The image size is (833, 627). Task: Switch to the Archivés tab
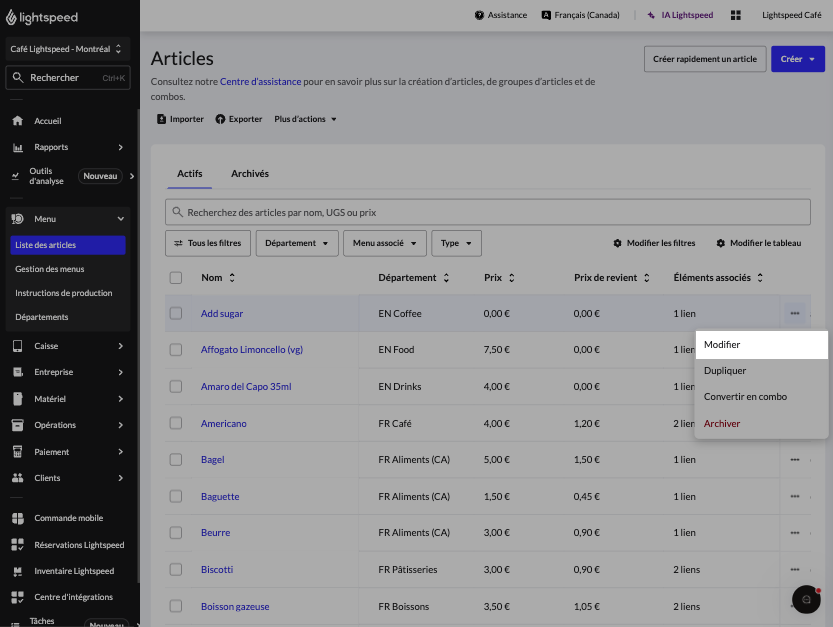click(x=250, y=174)
